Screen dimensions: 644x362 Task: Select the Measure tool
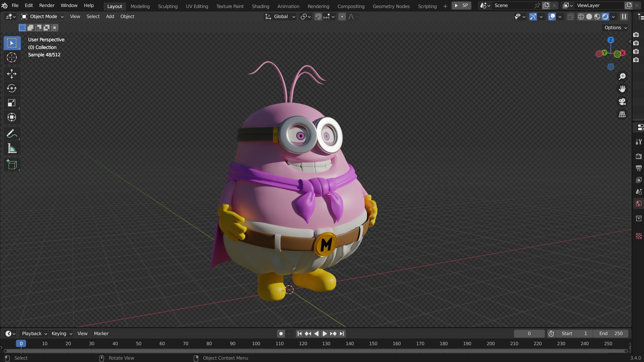(x=12, y=148)
